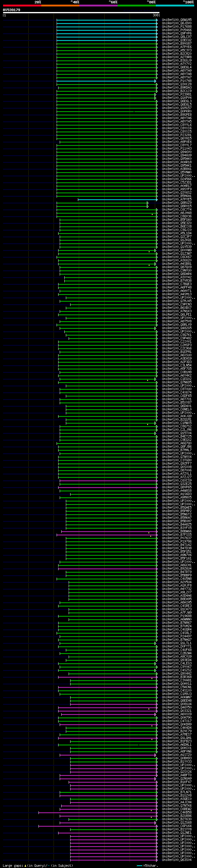This screenshot has height=868, width=197.
Task: Select label UniRef100_B1KF47
Action: tap(177, 782)
